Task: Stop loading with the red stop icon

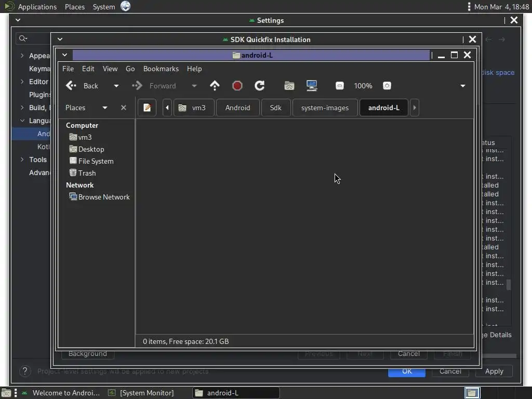Action: [x=237, y=86]
